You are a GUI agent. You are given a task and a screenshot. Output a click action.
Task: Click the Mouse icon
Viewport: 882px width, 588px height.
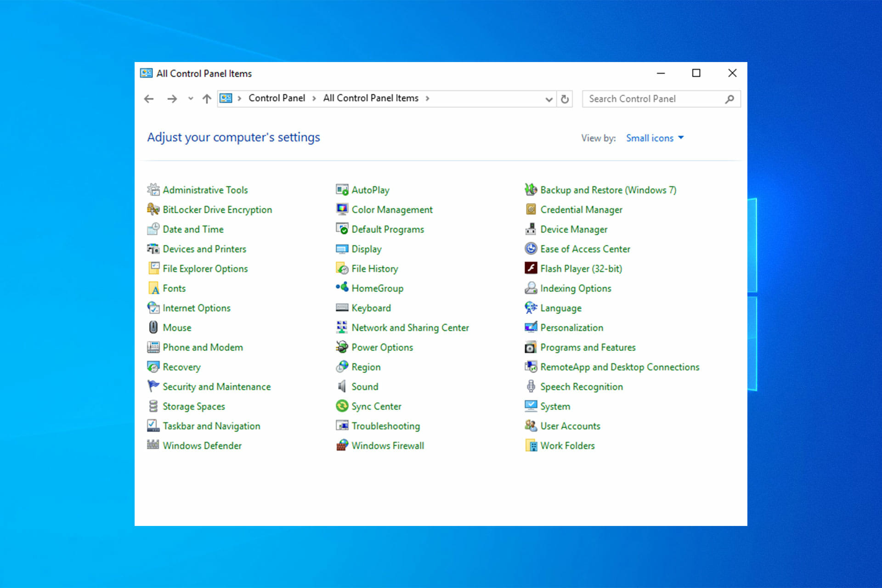click(153, 328)
